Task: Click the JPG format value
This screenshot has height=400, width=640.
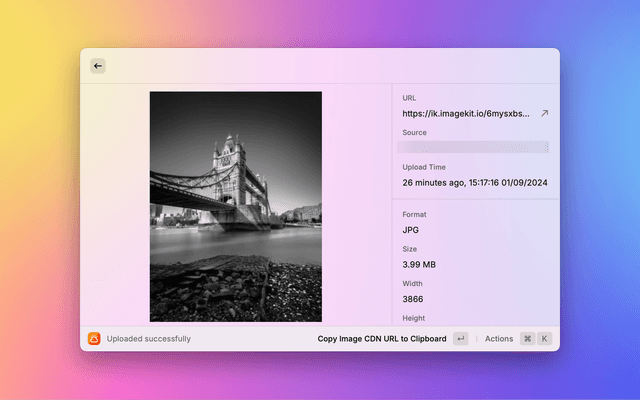Action: 411,230
